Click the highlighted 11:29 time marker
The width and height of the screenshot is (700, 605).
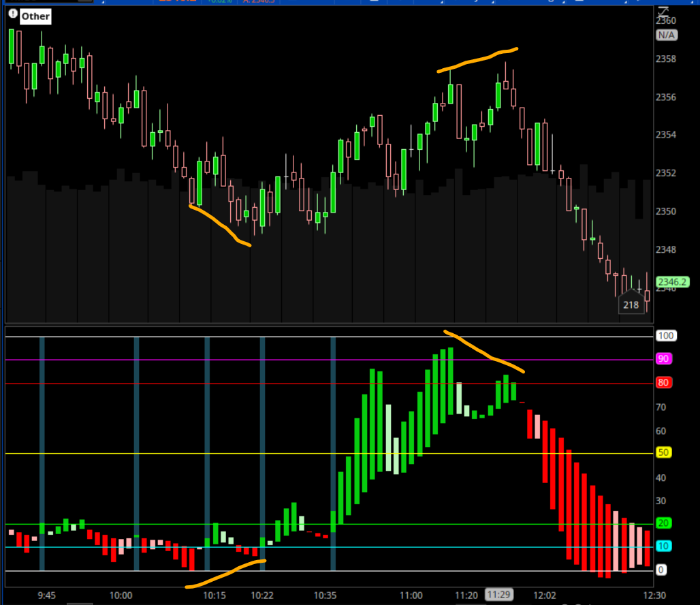tap(498, 595)
